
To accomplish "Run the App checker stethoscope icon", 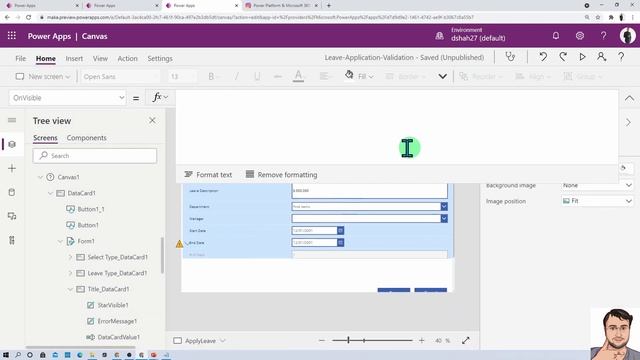I will tap(510, 57).
